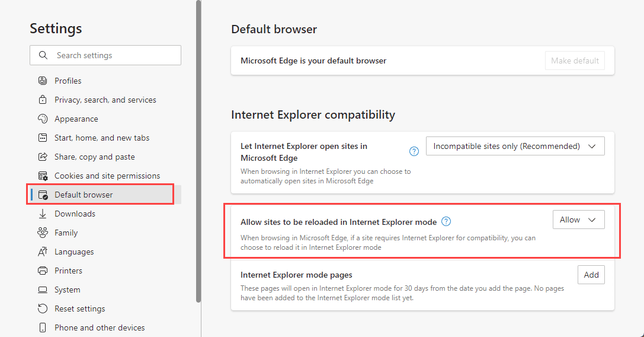Click the Default browser icon
644x337 pixels.
43,195
